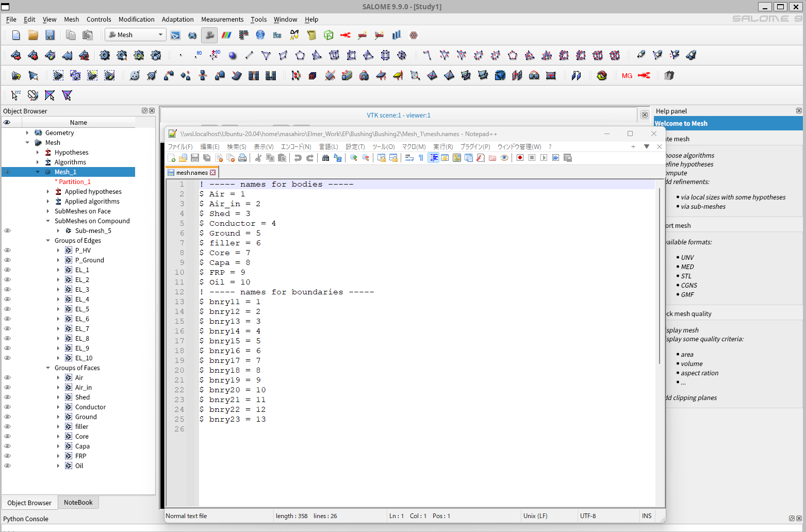The image size is (806, 532).
Task: Toggle visibility eye for Oil face group
Action: pos(7,466)
